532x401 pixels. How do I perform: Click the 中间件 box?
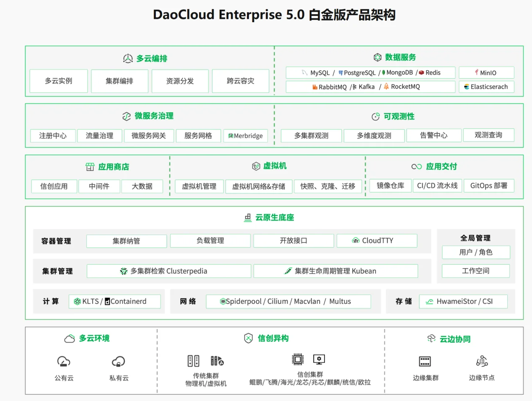tap(99, 186)
